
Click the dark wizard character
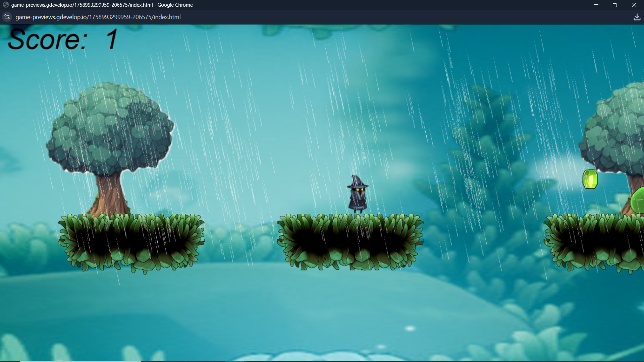point(358,195)
